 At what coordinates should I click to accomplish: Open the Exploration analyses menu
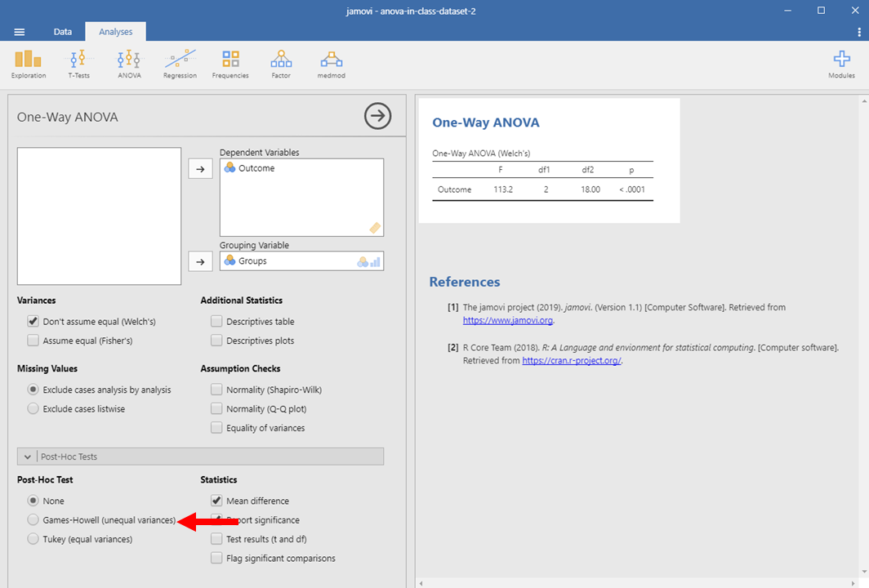[x=28, y=64]
